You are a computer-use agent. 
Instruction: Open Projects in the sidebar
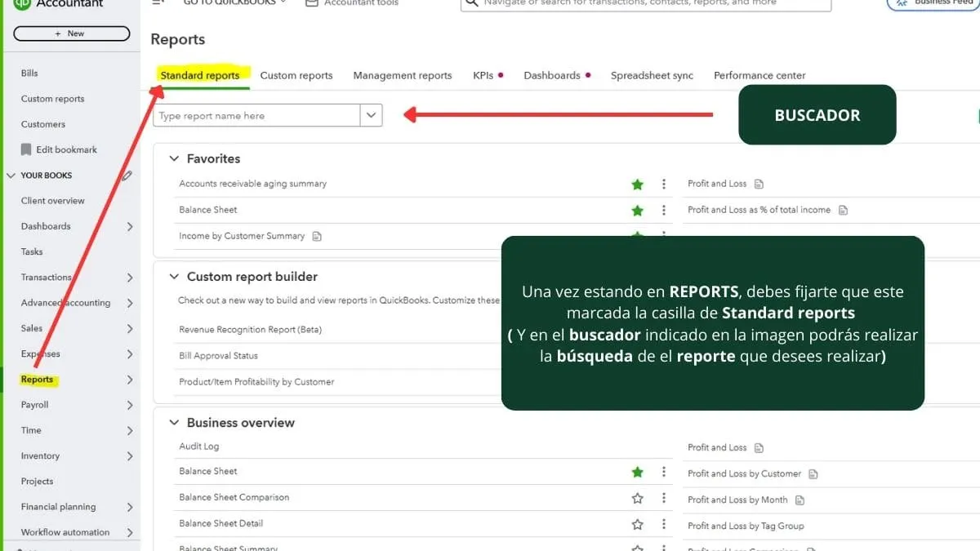point(37,482)
